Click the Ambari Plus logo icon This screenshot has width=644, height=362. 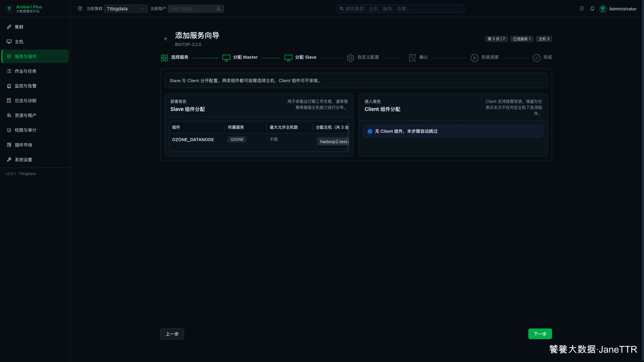click(x=9, y=9)
